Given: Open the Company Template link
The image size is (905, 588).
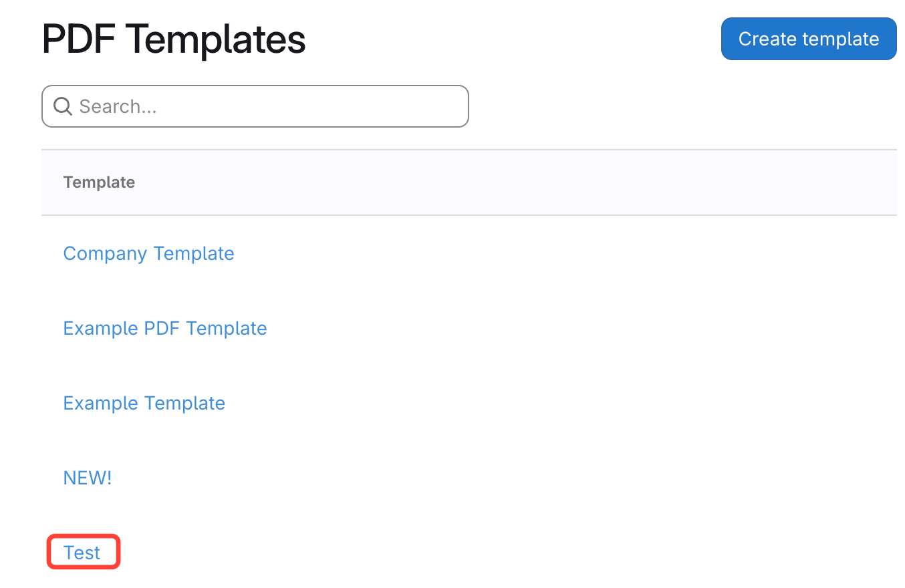Looking at the screenshot, I should point(148,254).
